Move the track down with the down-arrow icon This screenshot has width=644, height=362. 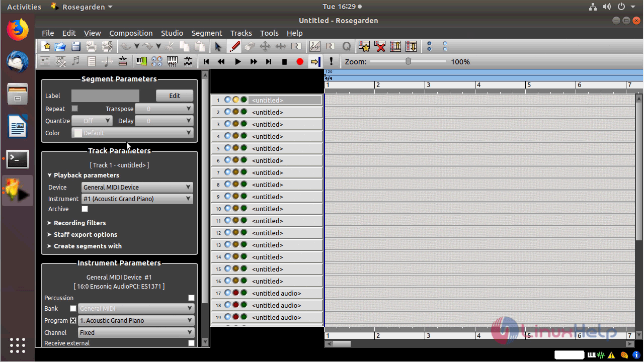pyautogui.click(x=411, y=47)
